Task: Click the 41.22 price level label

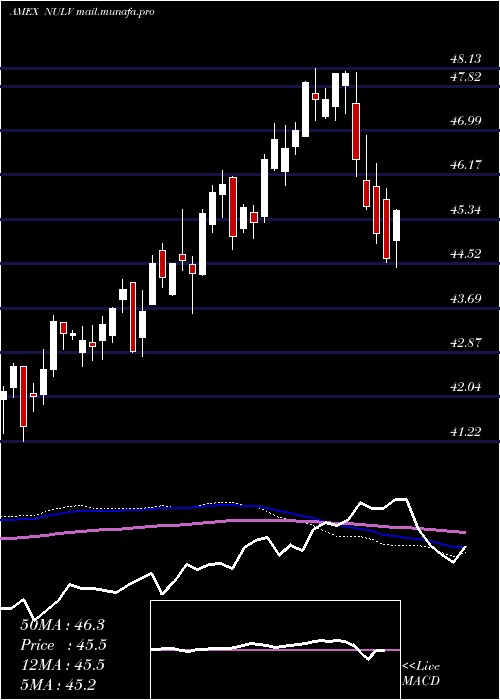Action: pyautogui.click(x=466, y=432)
